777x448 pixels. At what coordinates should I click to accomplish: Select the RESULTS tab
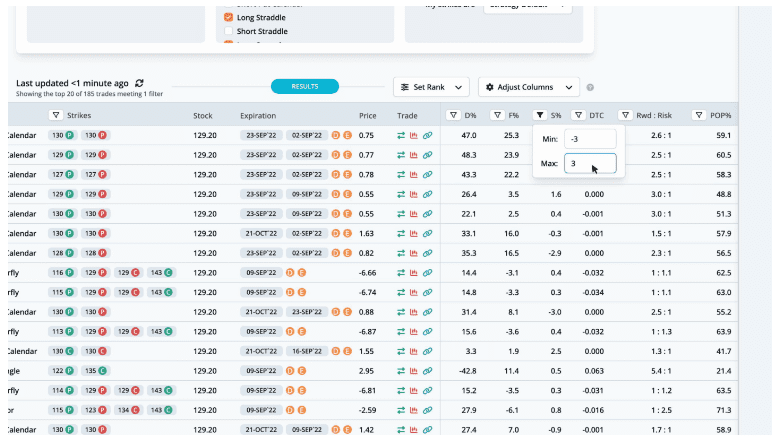[x=305, y=87]
